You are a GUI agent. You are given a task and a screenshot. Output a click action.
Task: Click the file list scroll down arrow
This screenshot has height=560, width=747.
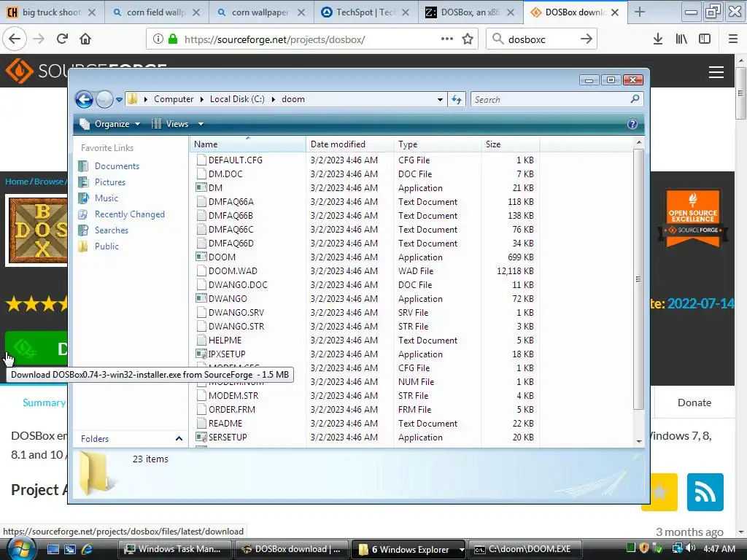(639, 441)
